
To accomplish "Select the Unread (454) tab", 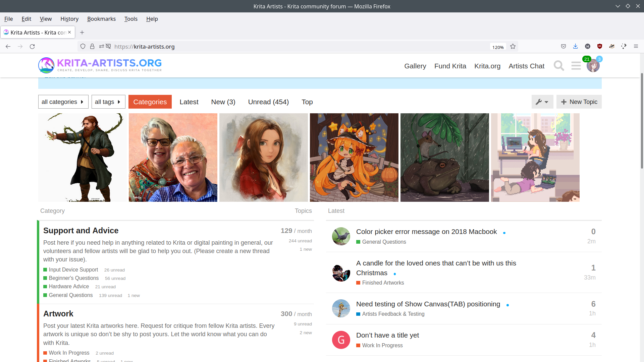I will pos(268,102).
